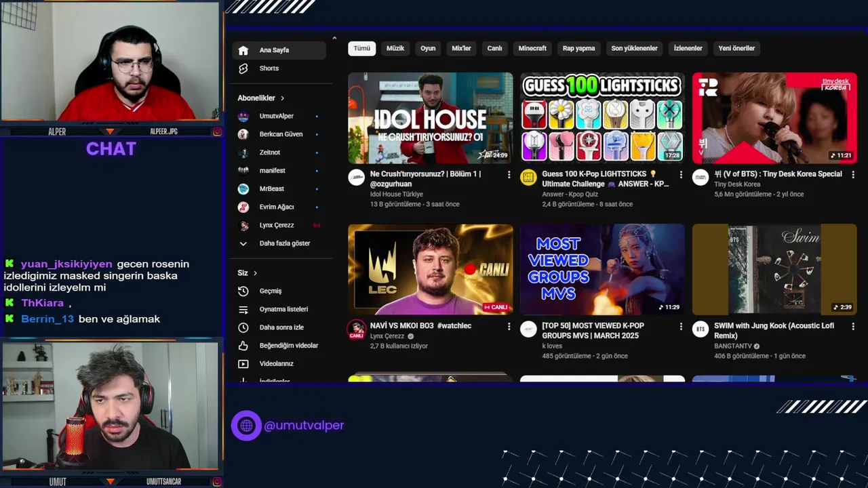Click Lynx Çerezz channel name under live video
This screenshot has width=868, height=488.
(x=387, y=336)
